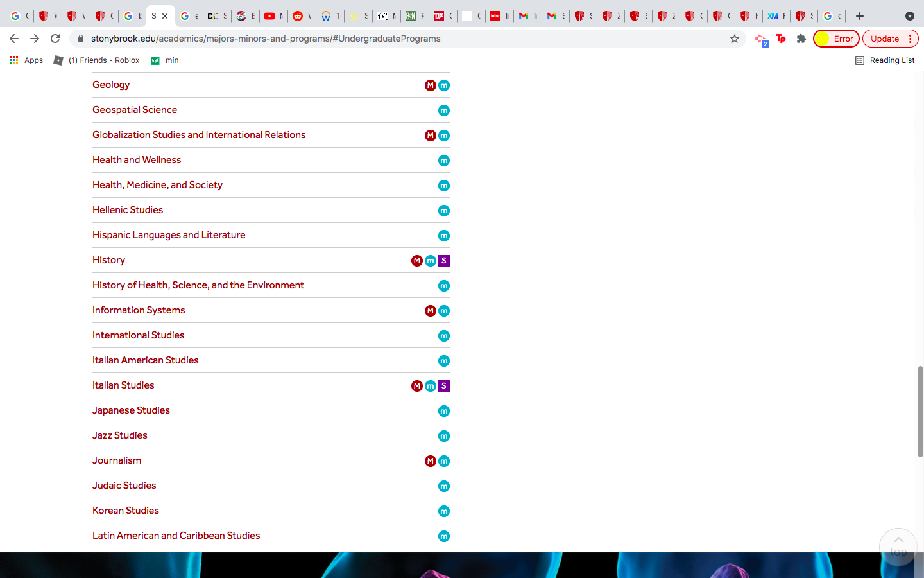Click the minor badge in the History row

click(431, 261)
